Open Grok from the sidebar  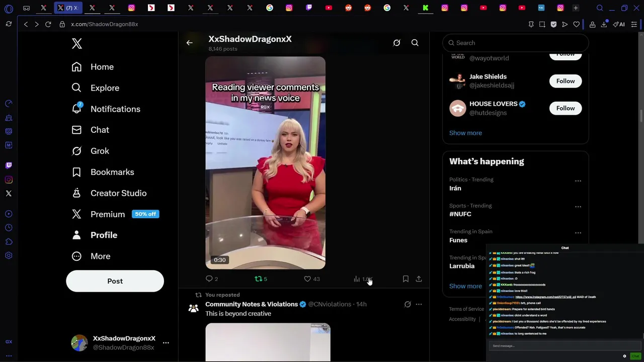click(x=90, y=151)
